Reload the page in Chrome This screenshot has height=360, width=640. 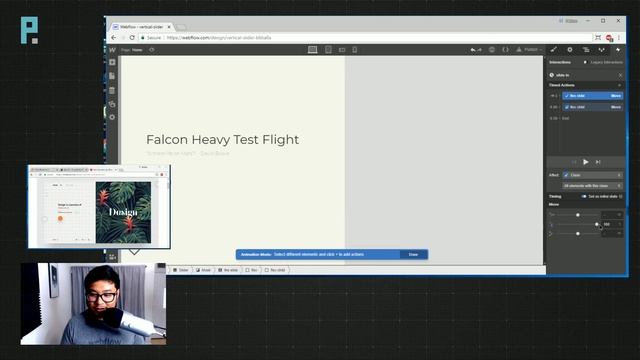[x=132, y=38]
